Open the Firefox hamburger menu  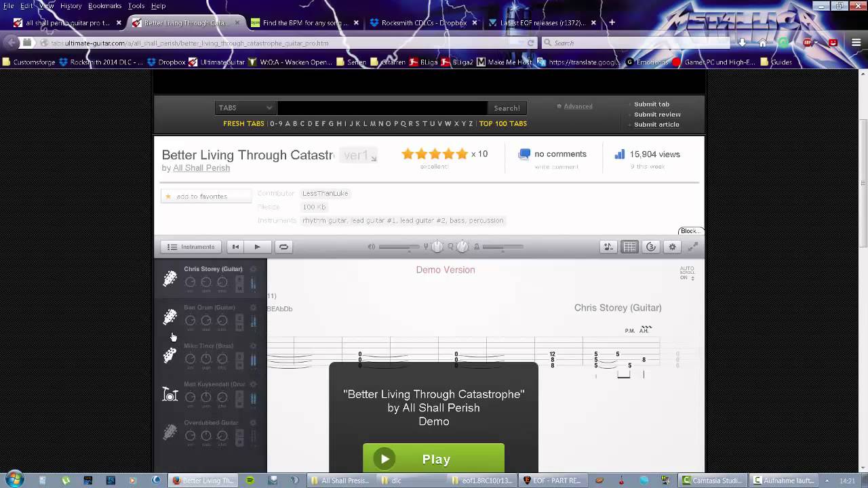point(856,43)
